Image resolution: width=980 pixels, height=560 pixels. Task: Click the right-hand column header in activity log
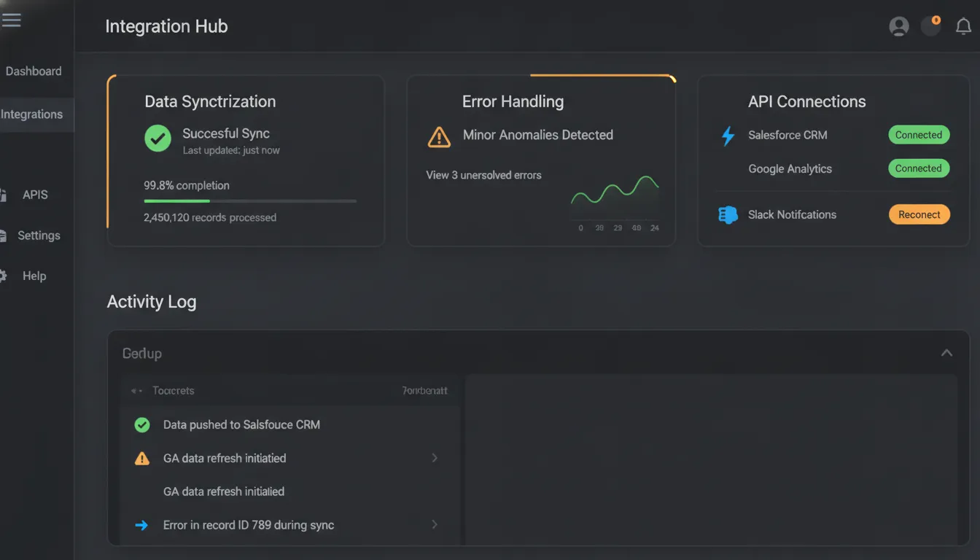coord(424,391)
